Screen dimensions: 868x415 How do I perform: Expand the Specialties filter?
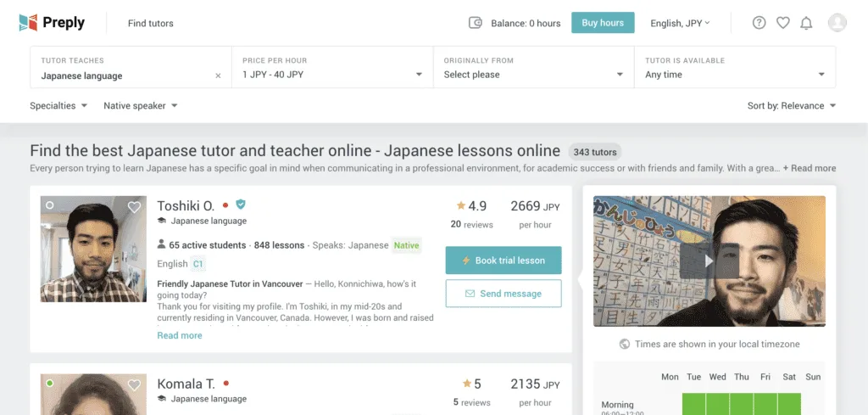click(x=58, y=106)
